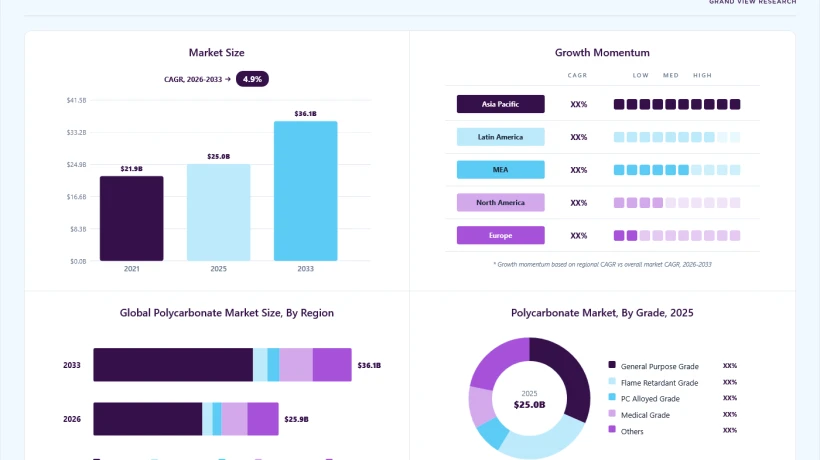Click the $25.0B donut center value

pos(529,405)
